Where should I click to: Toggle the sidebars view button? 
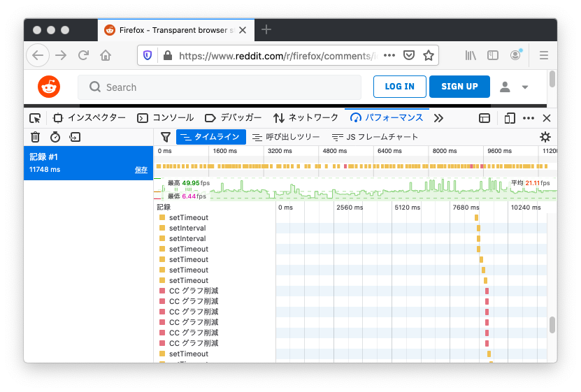[x=493, y=55]
